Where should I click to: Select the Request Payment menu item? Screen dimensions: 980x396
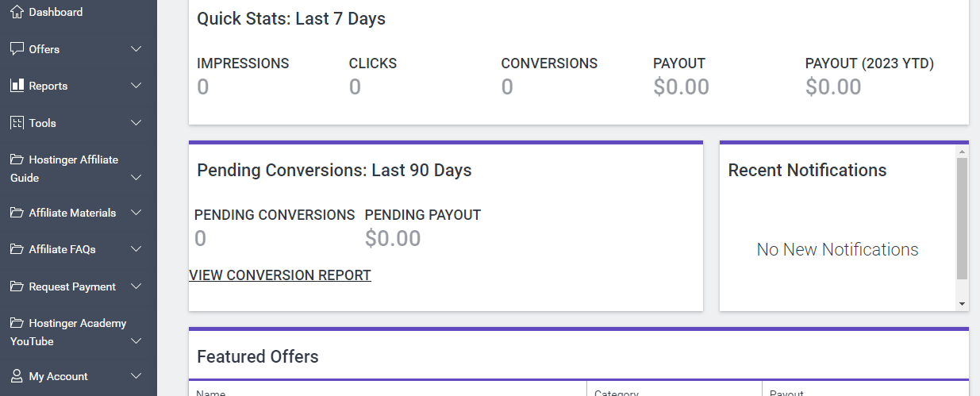coord(72,286)
